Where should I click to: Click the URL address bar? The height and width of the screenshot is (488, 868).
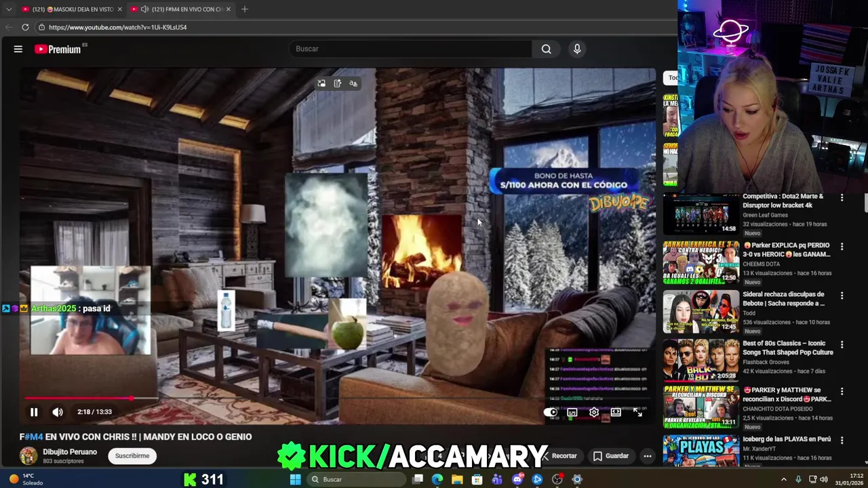353,27
